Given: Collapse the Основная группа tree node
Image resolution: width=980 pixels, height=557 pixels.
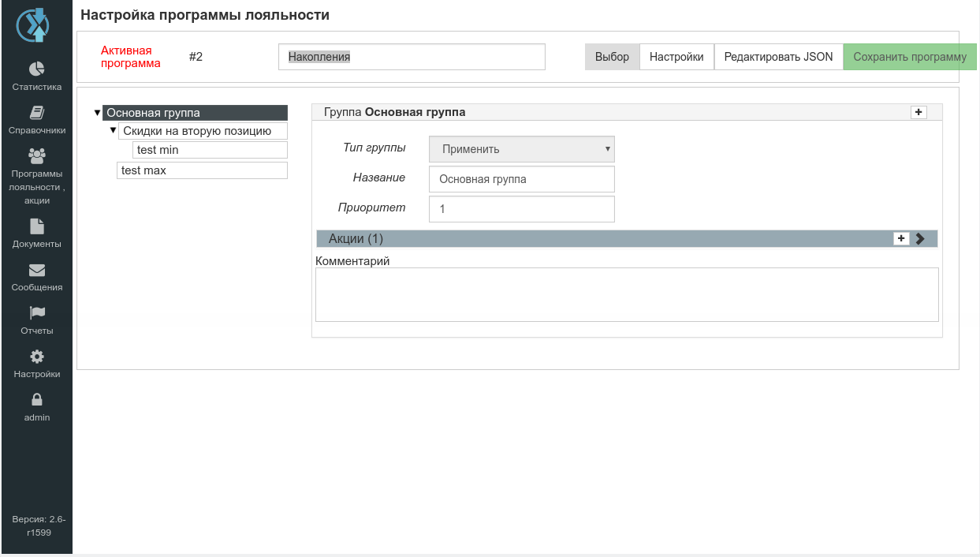Looking at the screenshot, I should point(97,113).
